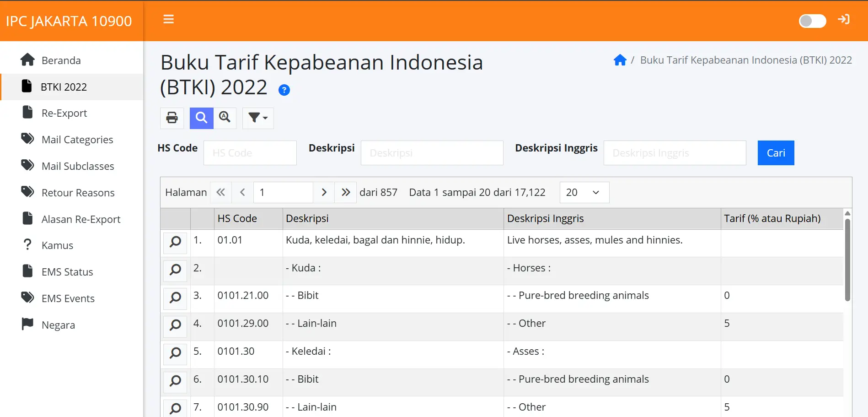Open Beranda from sidebar

coord(72,60)
